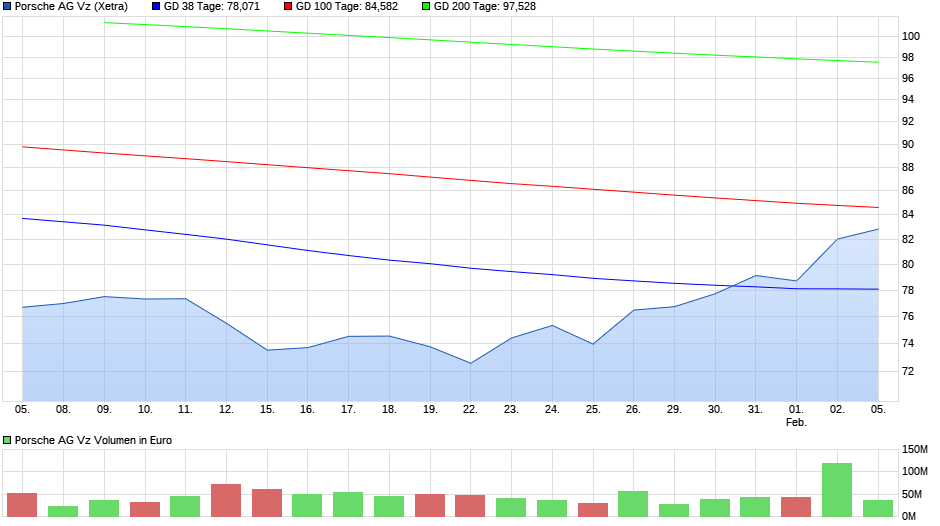Click the '22.' date label on the x-axis
Screen dimensions: 940x526
tap(470, 409)
